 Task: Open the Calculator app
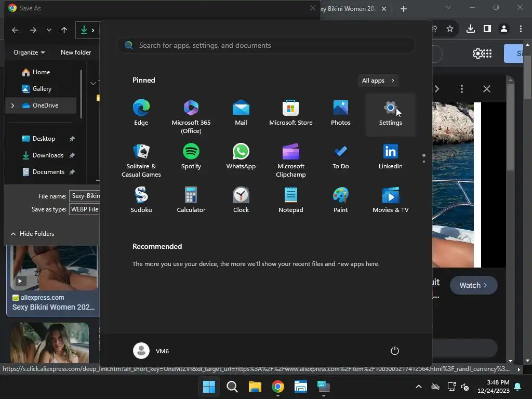click(191, 200)
